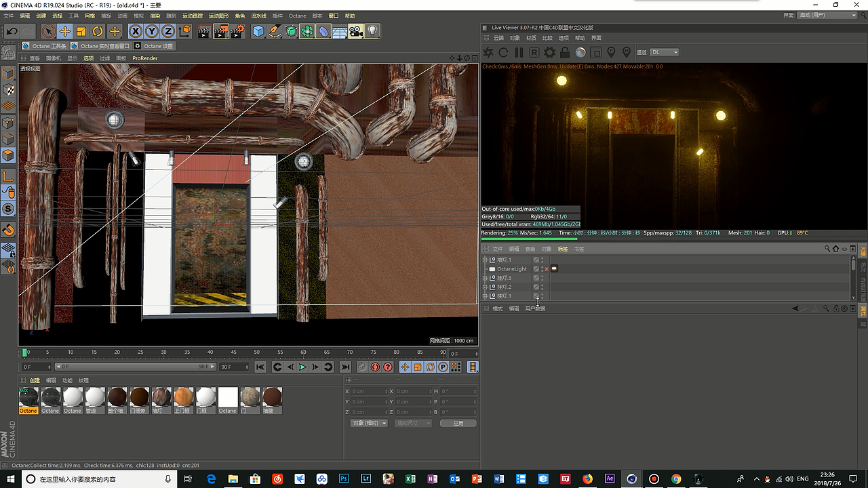
Task: Click the Undo arrow icon
Action: [x=12, y=31]
